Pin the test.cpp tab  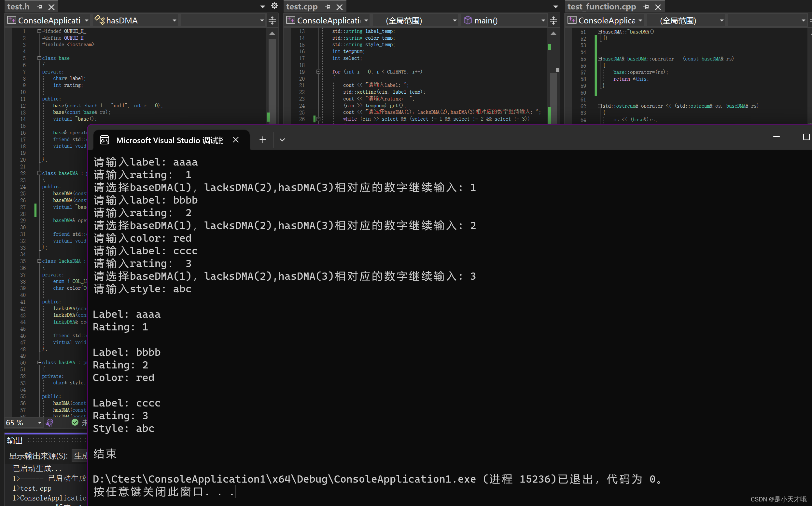coord(328,7)
